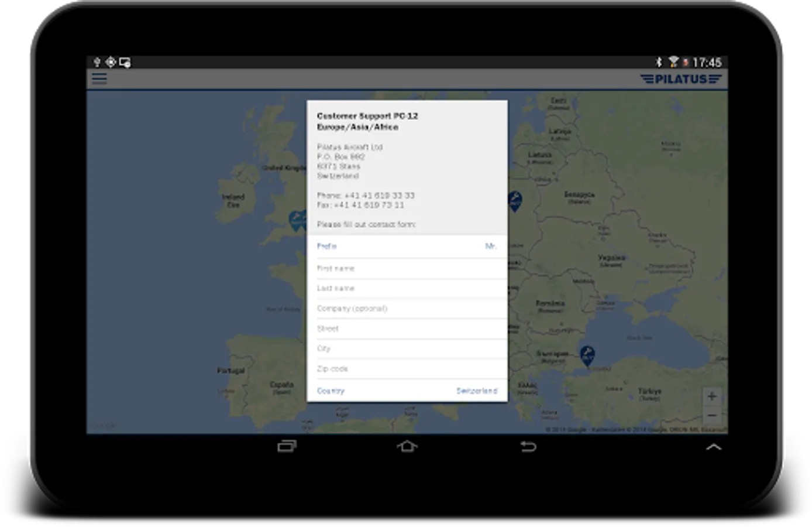Tap the România label on map

point(550,303)
